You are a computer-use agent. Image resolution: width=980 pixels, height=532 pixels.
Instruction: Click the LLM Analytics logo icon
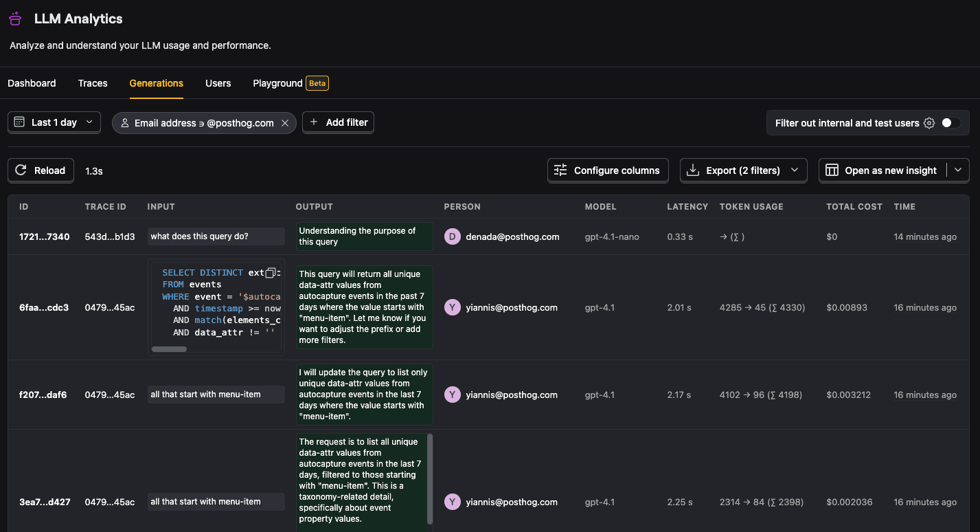coord(16,19)
